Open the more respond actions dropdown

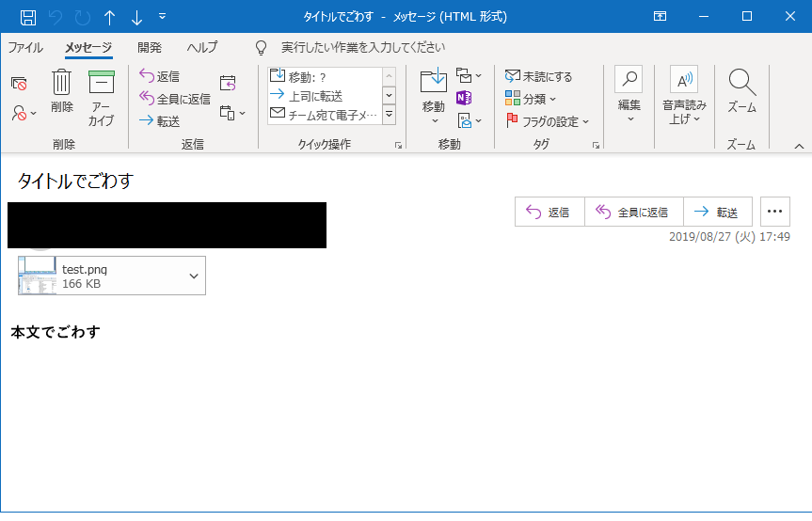[232, 113]
